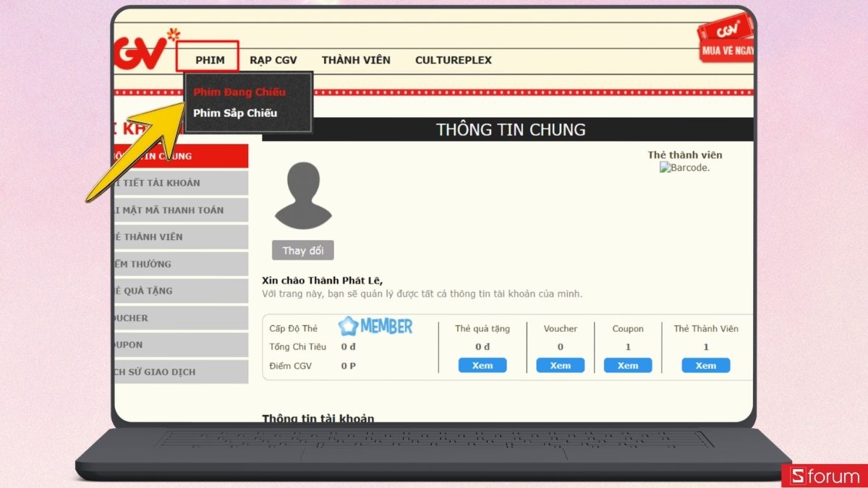Click Xem under Voucher
The height and width of the screenshot is (488, 868).
[561, 365]
